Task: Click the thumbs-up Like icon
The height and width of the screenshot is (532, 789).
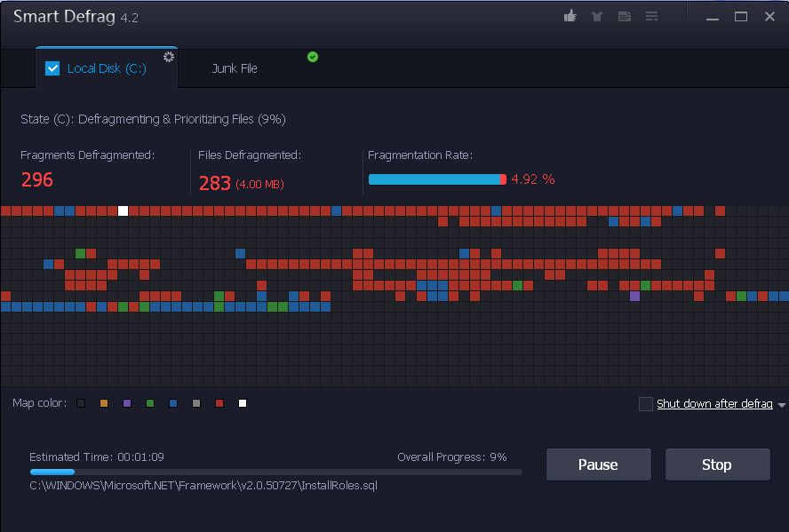Action: (x=570, y=16)
